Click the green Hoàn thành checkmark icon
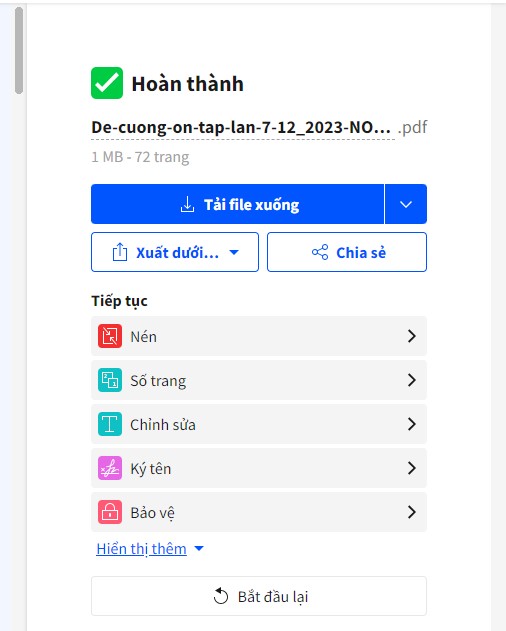Viewport: 506px width, 631px height. click(x=107, y=83)
